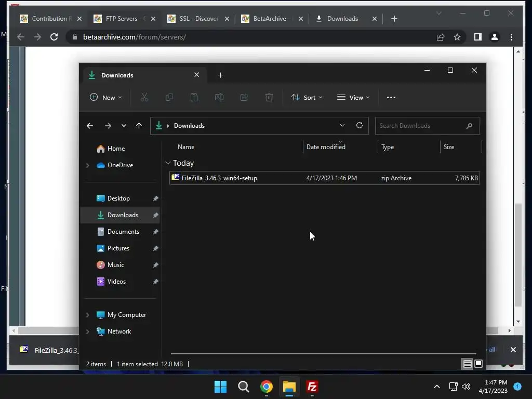Click the Chrome address bar URL
The height and width of the screenshot is (399, 532).
point(135,37)
